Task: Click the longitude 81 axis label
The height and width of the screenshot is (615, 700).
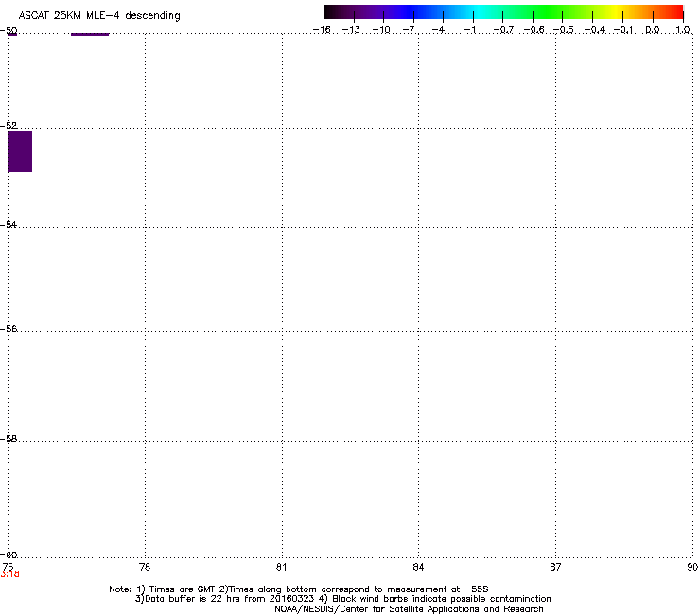Action: point(281,567)
